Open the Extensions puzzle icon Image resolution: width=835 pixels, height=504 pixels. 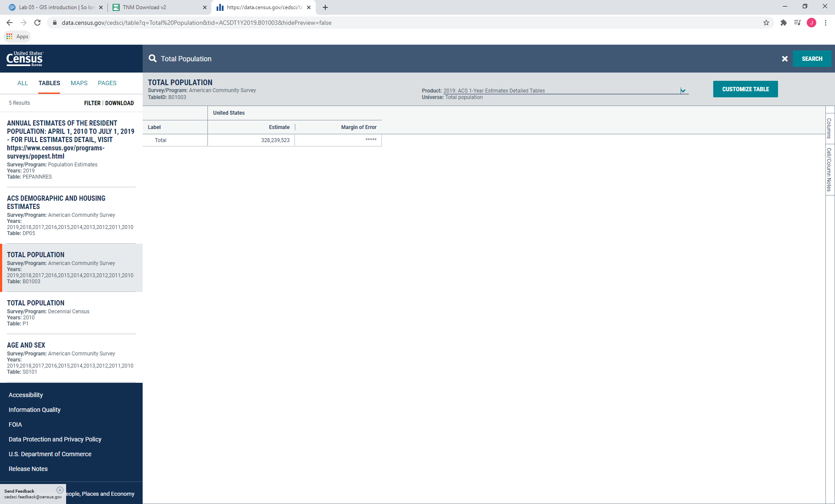[x=784, y=23]
